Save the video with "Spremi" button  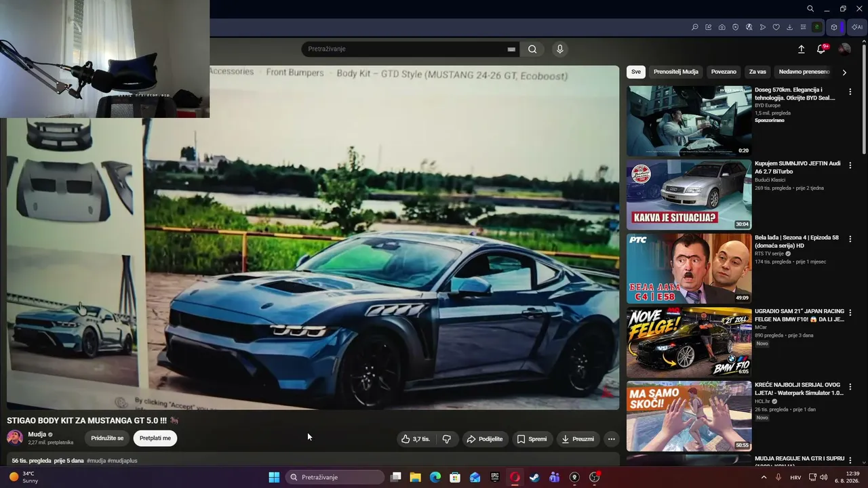(532, 439)
